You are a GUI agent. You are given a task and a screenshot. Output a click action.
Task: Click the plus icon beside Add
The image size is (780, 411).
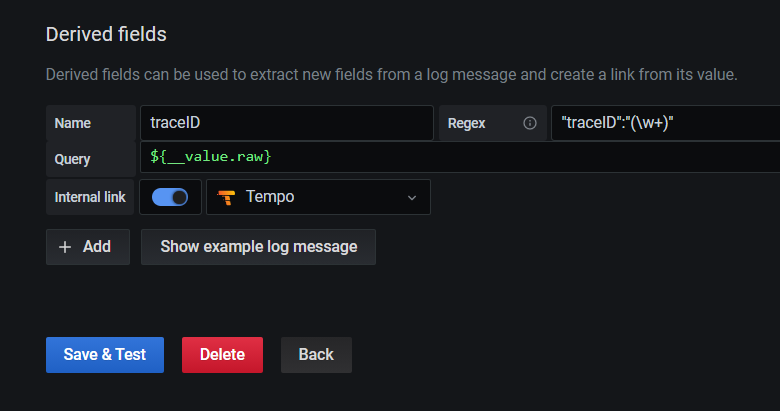coord(65,246)
